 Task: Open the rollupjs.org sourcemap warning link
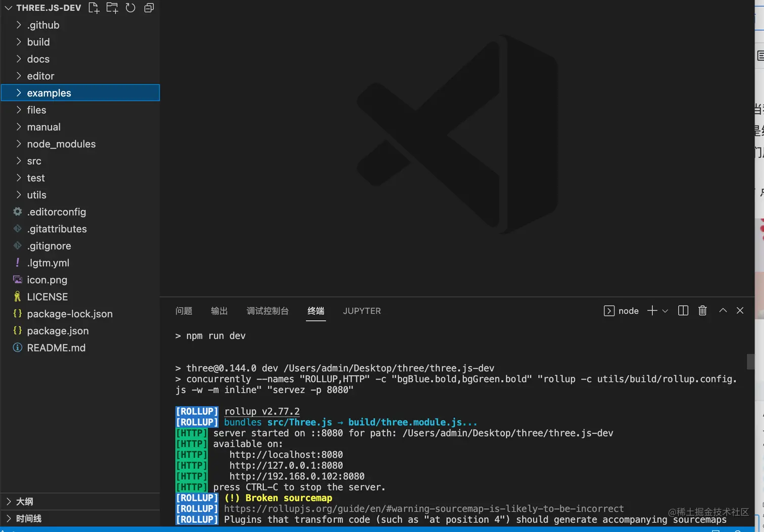point(424,509)
